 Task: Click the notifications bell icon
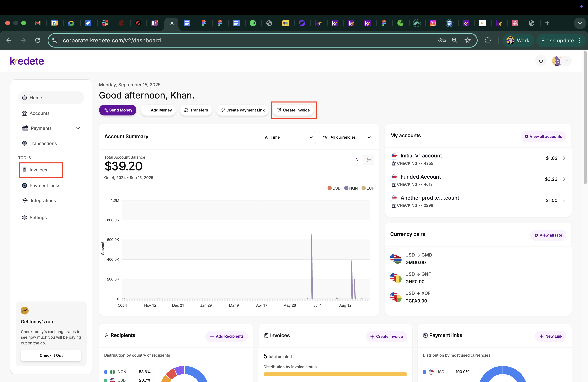pyautogui.click(x=541, y=61)
